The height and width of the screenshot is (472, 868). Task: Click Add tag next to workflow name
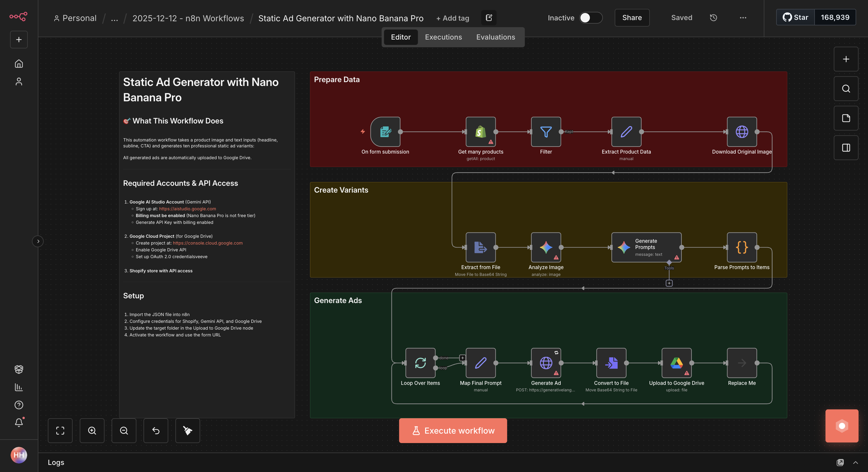[x=453, y=18]
